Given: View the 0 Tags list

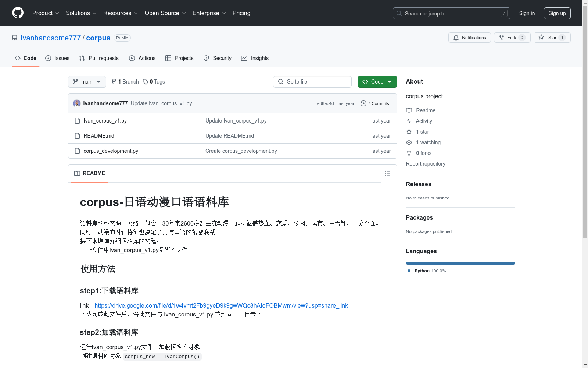Looking at the screenshot, I should coord(154,82).
